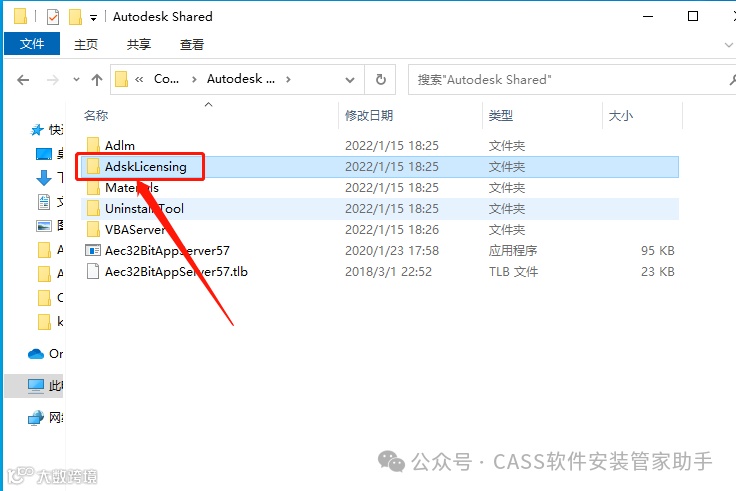Open Quick access star in sidebar

pos(37,130)
